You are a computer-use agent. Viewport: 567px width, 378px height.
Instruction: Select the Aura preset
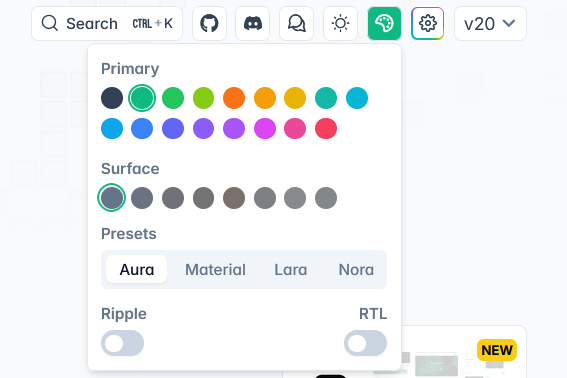point(137,269)
